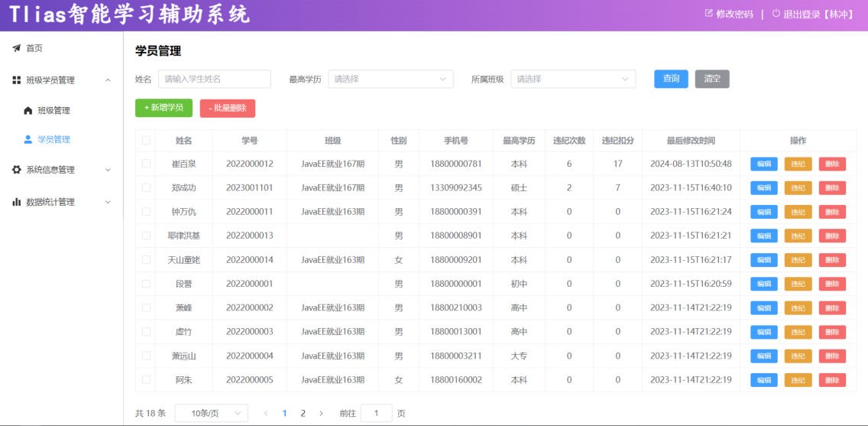Image resolution: width=868 pixels, height=426 pixels.
Task: Click the phone number 18800009201 cell
Action: pyautogui.click(x=456, y=260)
